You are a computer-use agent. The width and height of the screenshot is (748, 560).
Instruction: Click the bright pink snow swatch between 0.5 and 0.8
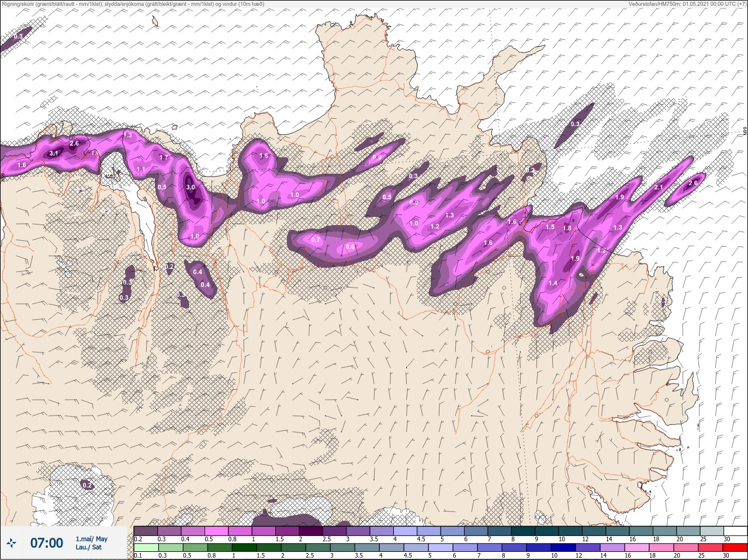[x=217, y=531]
